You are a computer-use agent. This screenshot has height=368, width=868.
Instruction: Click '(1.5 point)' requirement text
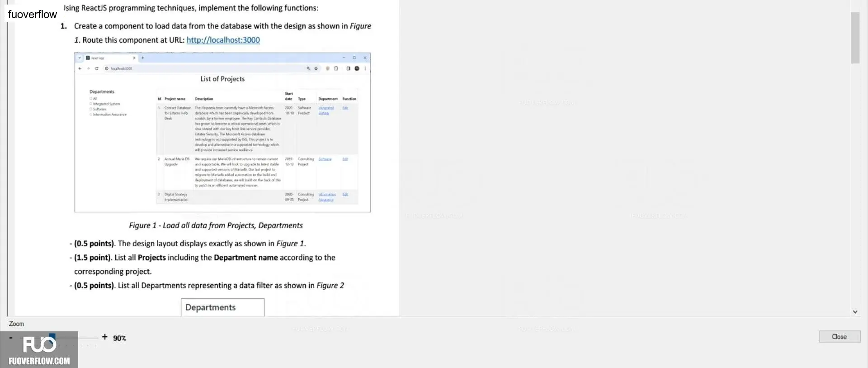tap(92, 258)
